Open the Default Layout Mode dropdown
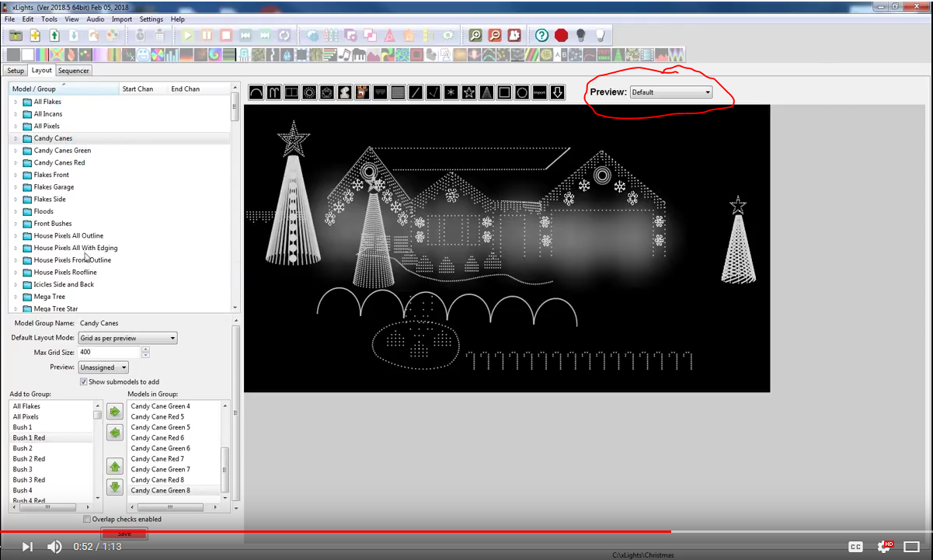Image resolution: width=933 pixels, height=560 pixels. point(128,338)
